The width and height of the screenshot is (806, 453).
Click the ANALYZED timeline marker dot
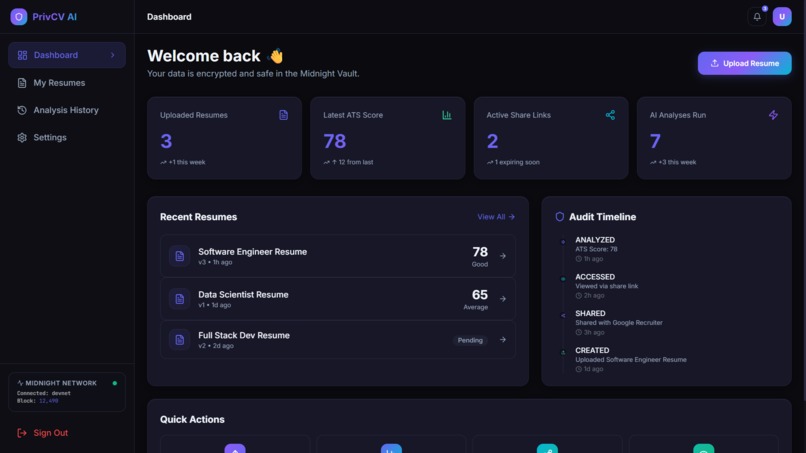pos(563,242)
